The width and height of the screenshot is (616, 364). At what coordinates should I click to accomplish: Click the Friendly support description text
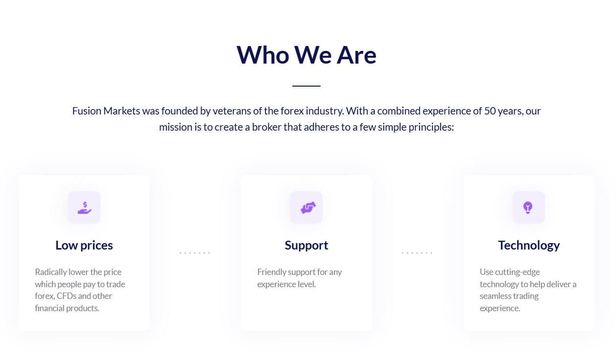click(x=300, y=278)
